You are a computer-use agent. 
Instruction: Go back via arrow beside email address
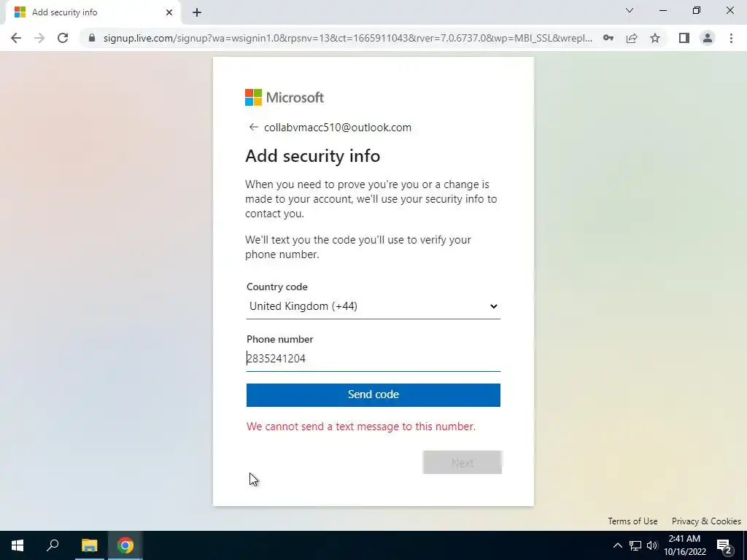pos(253,127)
